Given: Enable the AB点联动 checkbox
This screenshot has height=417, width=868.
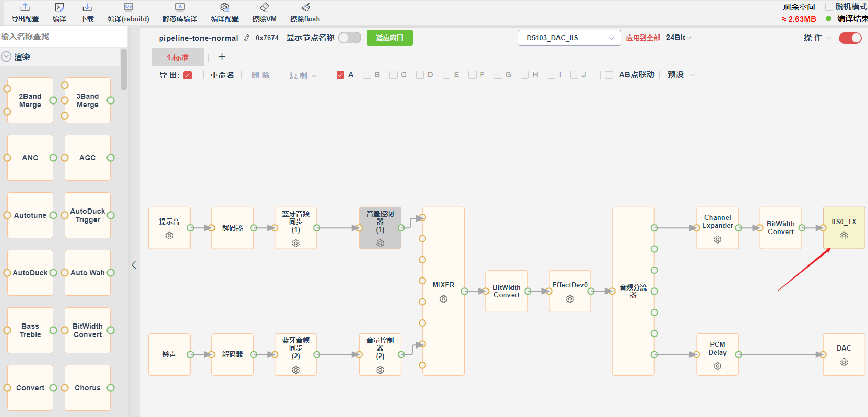Looking at the screenshot, I should pyautogui.click(x=609, y=75).
